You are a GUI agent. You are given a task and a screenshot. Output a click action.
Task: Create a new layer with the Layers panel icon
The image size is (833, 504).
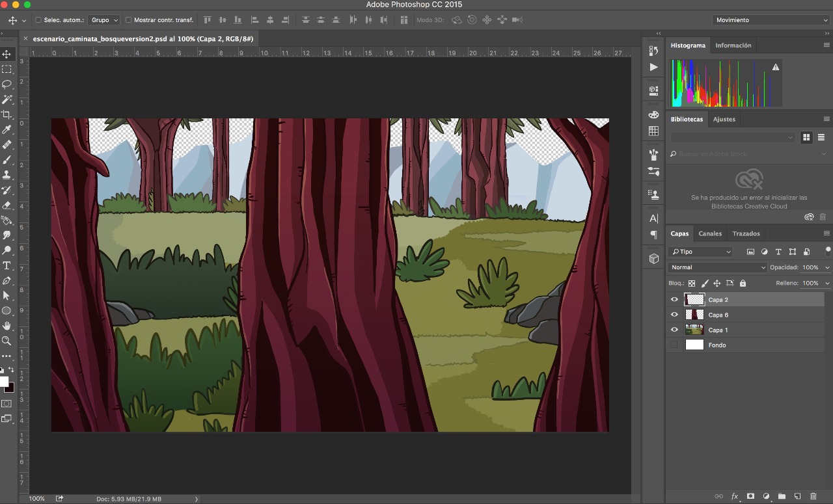(x=797, y=496)
